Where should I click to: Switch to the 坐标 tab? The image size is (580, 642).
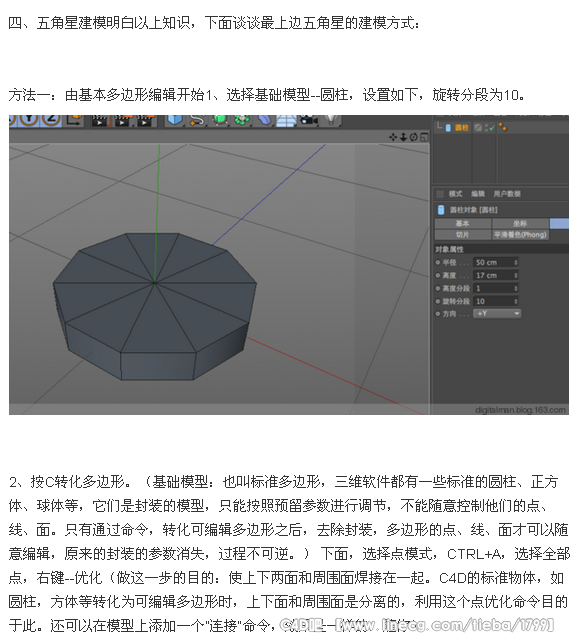(x=520, y=224)
